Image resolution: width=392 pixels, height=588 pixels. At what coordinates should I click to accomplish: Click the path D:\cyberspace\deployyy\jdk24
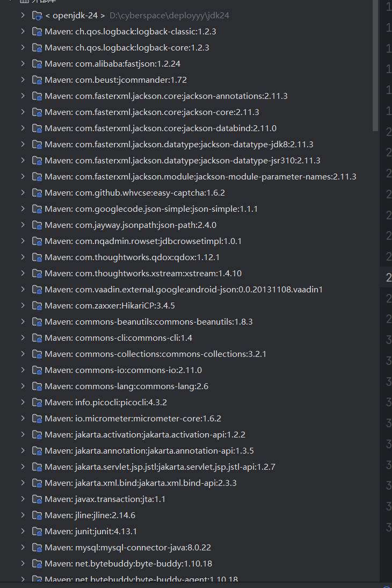(x=169, y=16)
